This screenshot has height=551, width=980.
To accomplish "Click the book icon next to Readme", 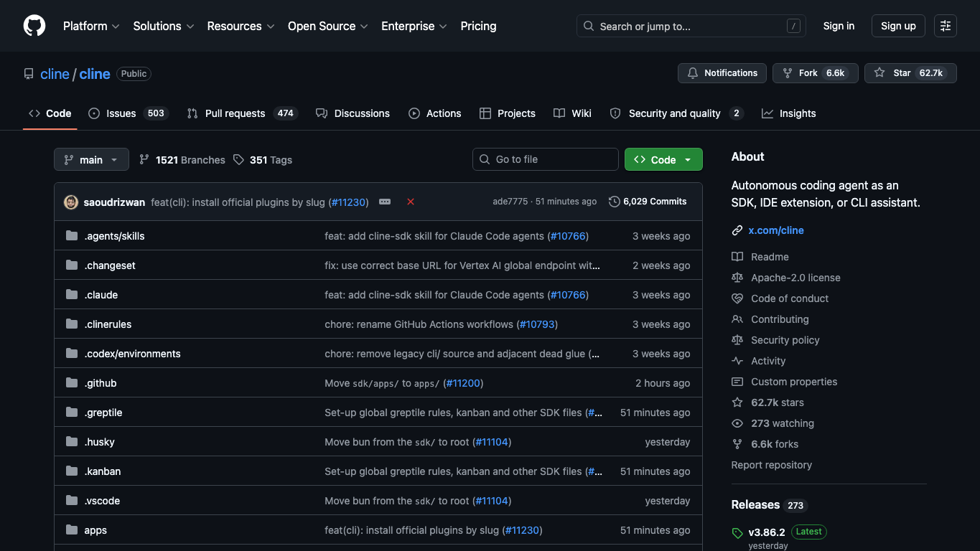I will [x=737, y=257].
